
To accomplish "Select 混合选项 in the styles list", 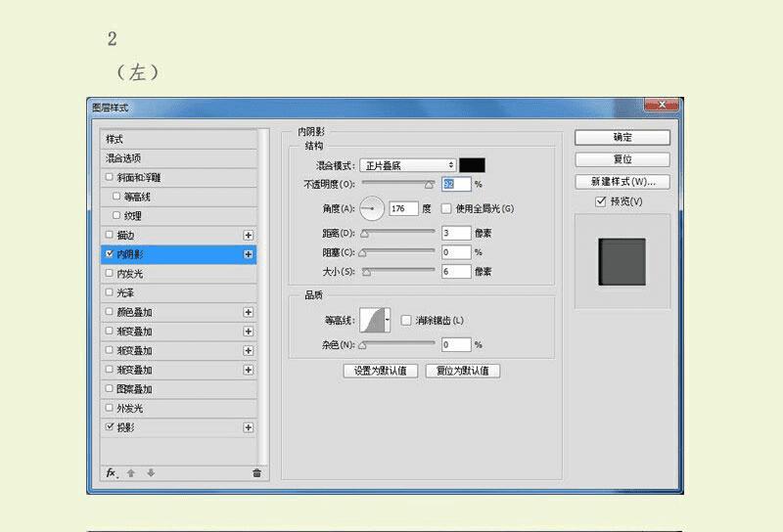I will click(x=179, y=158).
